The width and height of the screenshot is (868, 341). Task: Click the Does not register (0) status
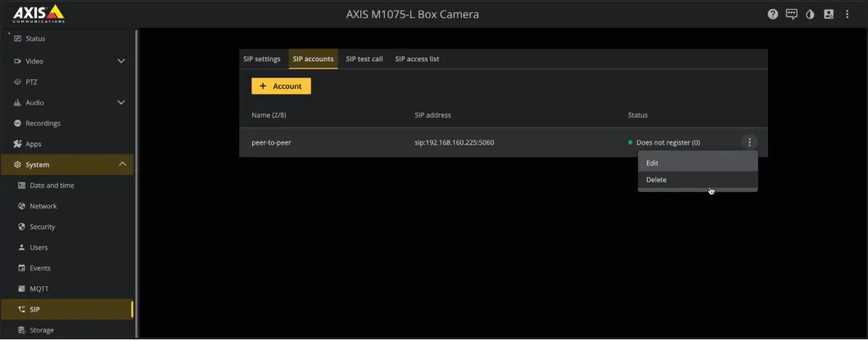pos(667,142)
